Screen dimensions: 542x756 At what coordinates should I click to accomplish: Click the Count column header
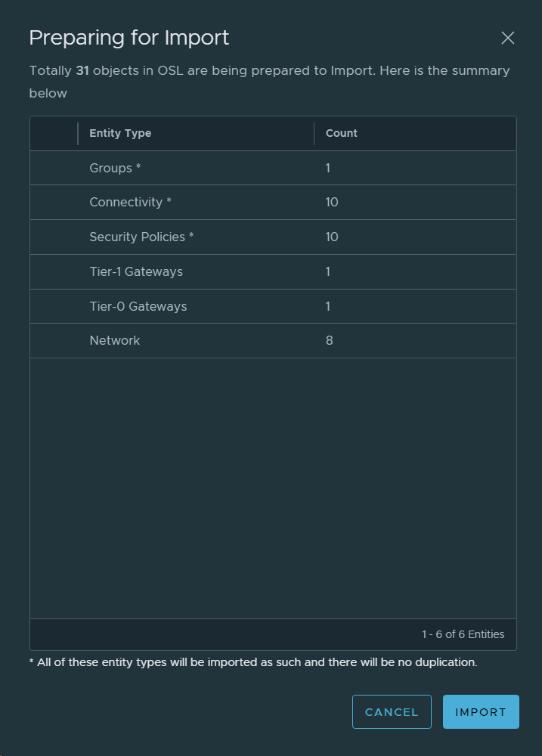(x=342, y=133)
